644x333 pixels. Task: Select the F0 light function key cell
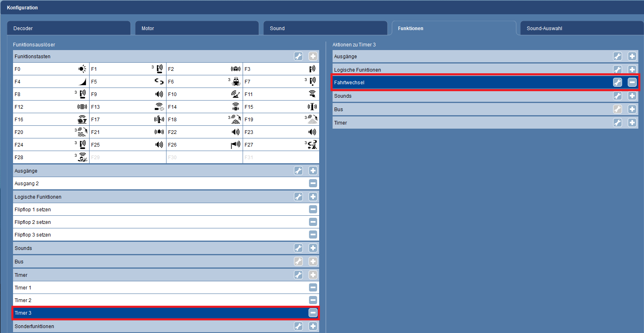[51, 69]
